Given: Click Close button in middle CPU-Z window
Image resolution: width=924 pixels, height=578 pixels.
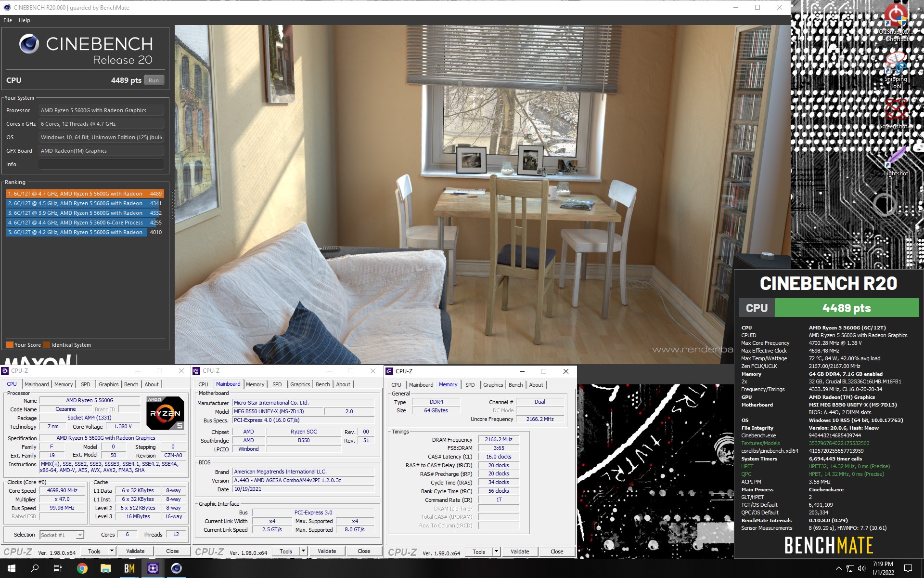Looking at the screenshot, I should 364,551.
